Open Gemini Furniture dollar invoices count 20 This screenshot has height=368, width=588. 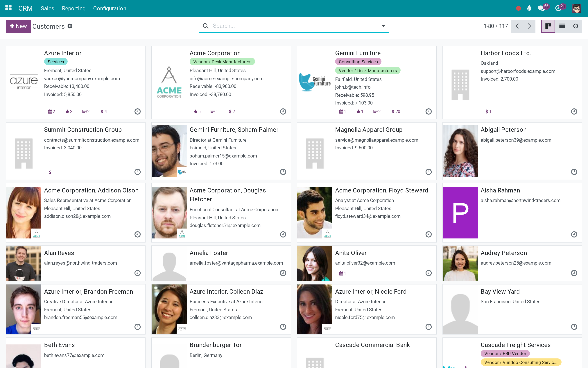pyautogui.click(x=396, y=112)
